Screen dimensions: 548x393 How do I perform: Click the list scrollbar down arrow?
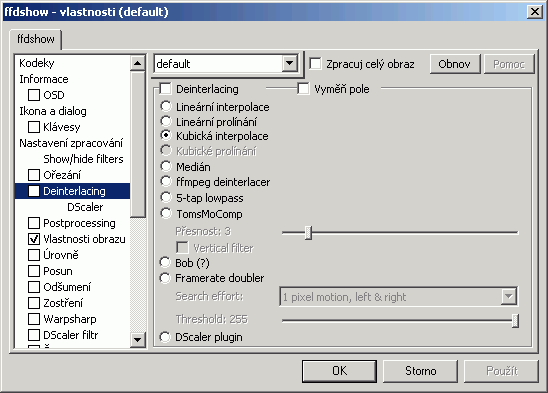pyautogui.click(x=137, y=340)
